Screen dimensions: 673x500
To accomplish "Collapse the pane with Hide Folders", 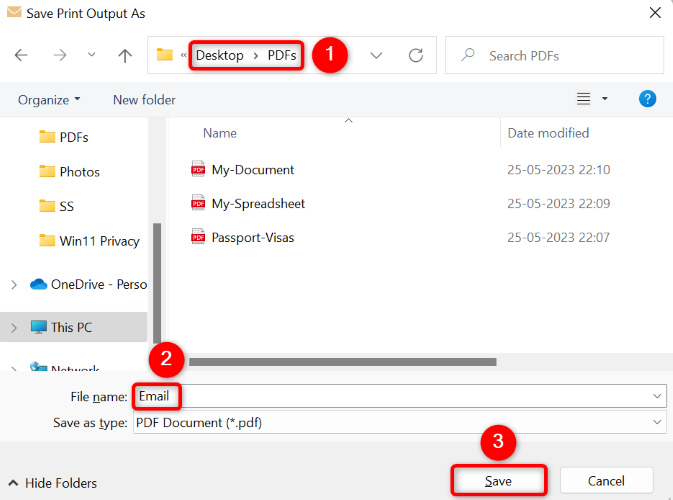I will [x=52, y=483].
